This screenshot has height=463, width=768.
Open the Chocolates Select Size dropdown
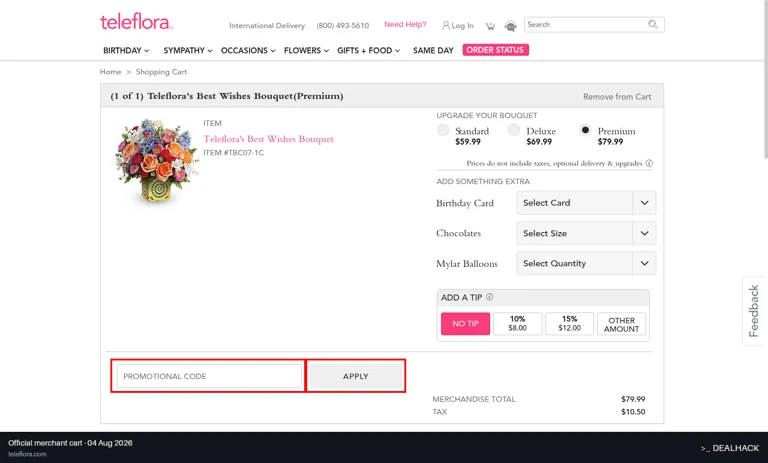click(586, 233)
